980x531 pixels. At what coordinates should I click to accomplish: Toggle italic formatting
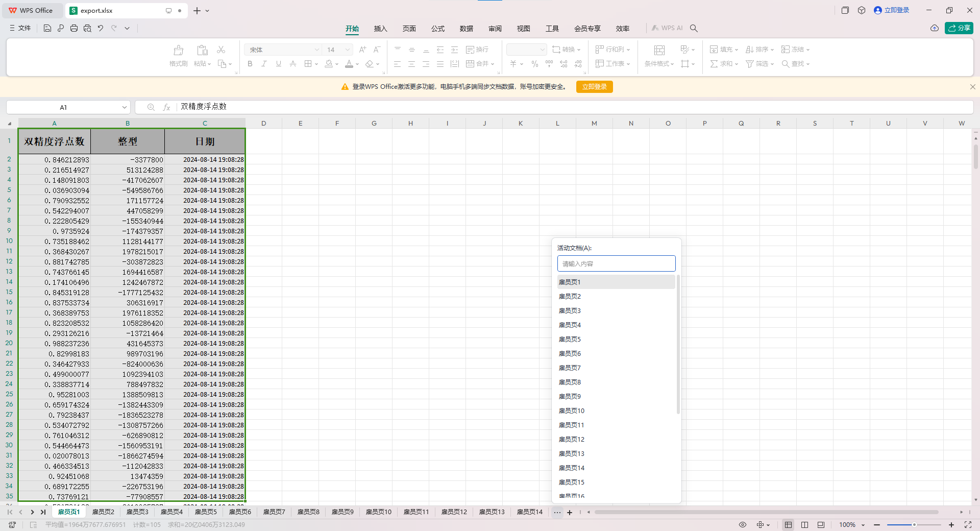click(x=264, y=64)
